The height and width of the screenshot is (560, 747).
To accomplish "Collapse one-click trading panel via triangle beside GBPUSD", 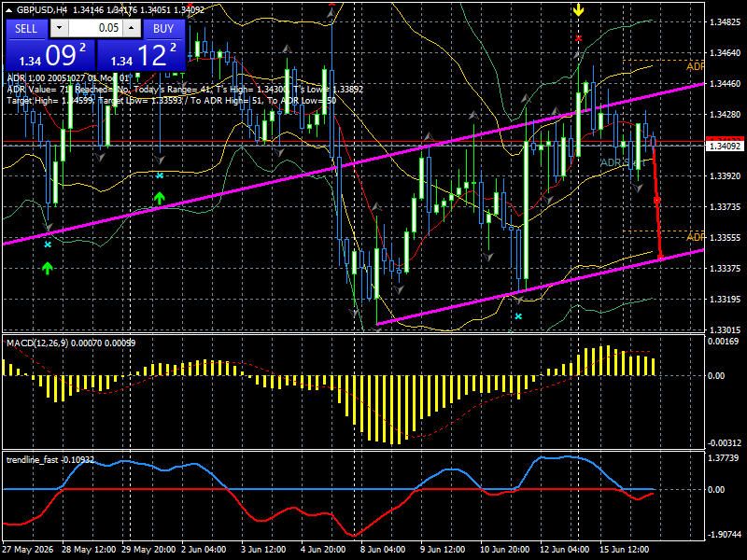I will tap(8, 10).
